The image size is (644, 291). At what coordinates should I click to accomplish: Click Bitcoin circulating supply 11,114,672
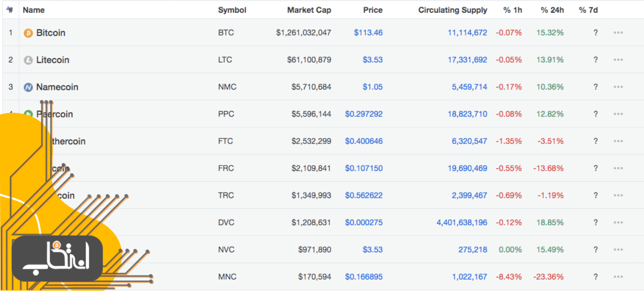pos(467,33)
